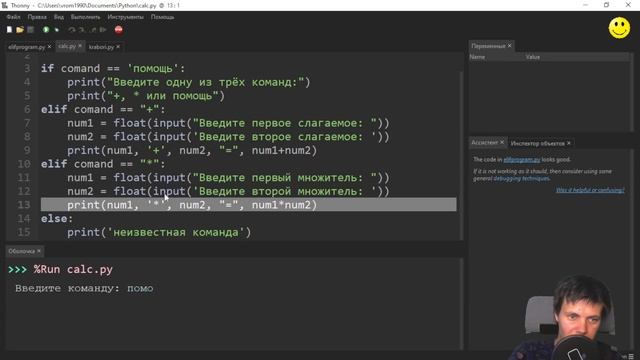Image resolution: width=640 pixels, height=360 pixels.
Task: Click the Resume execution toolbar icon
Action: tap(103, 30)
